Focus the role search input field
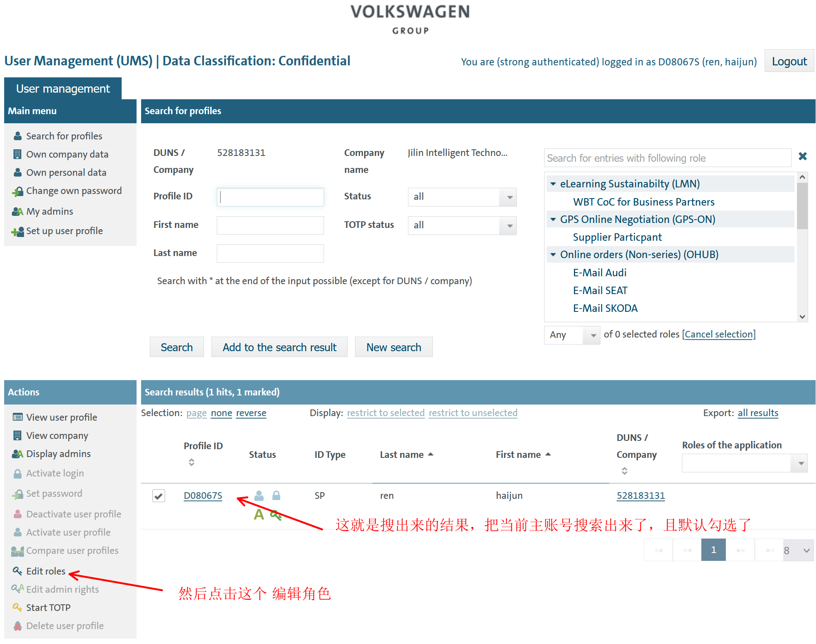 [667, 158]
